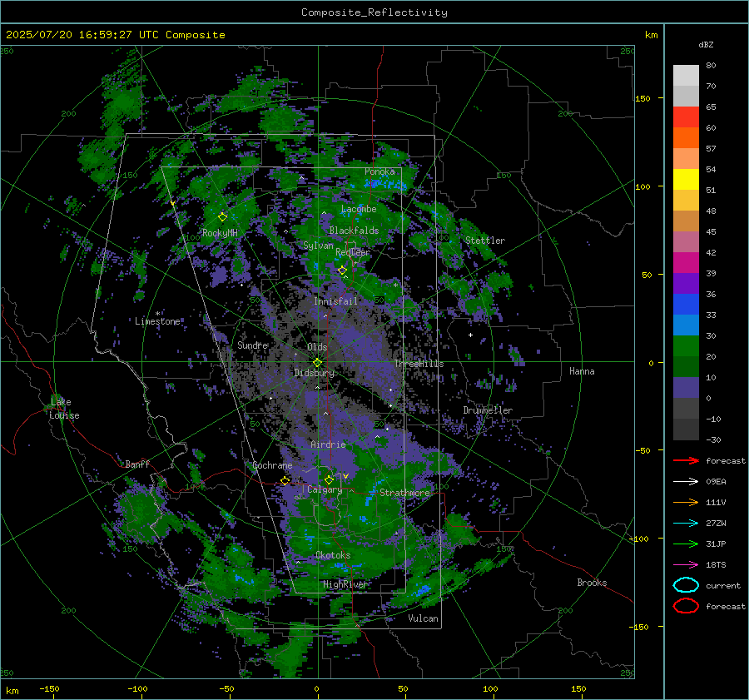
Task: Click the yellow diamond marker above Didsbury
Action: [317, 363]
